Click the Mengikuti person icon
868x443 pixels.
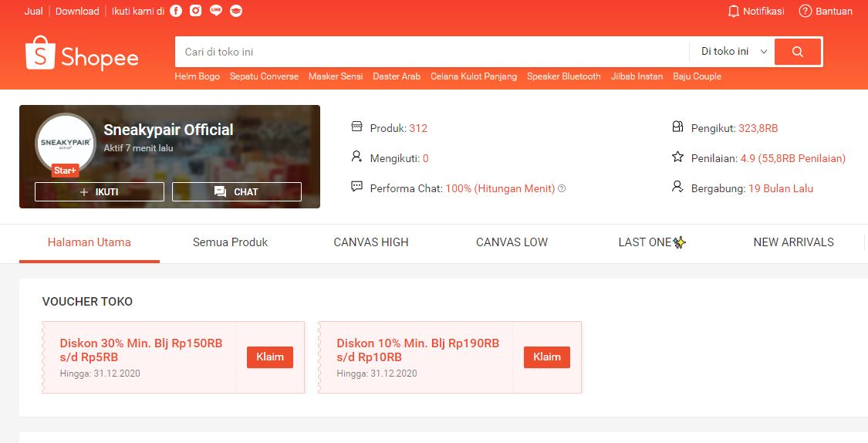click(x=357, y=157)
